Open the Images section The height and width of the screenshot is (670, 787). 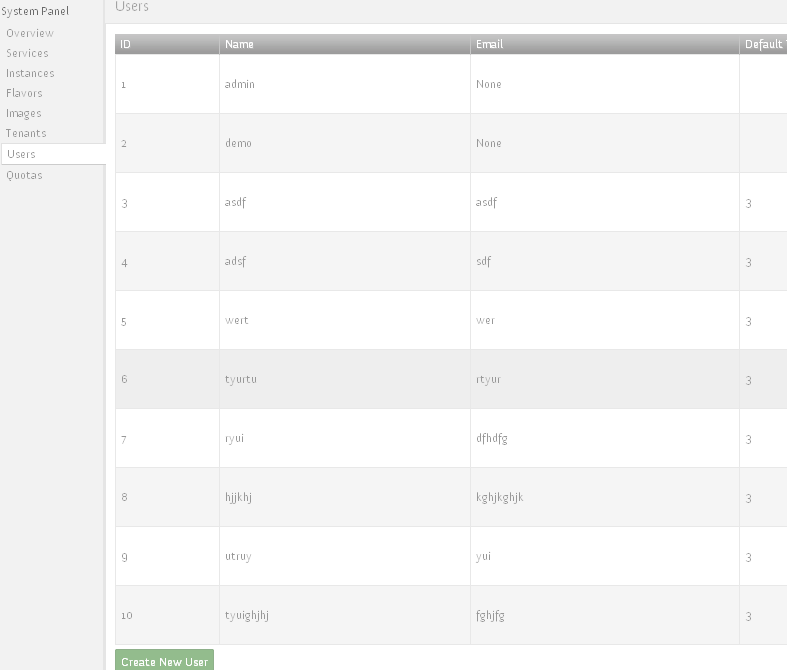pos(24,113)
